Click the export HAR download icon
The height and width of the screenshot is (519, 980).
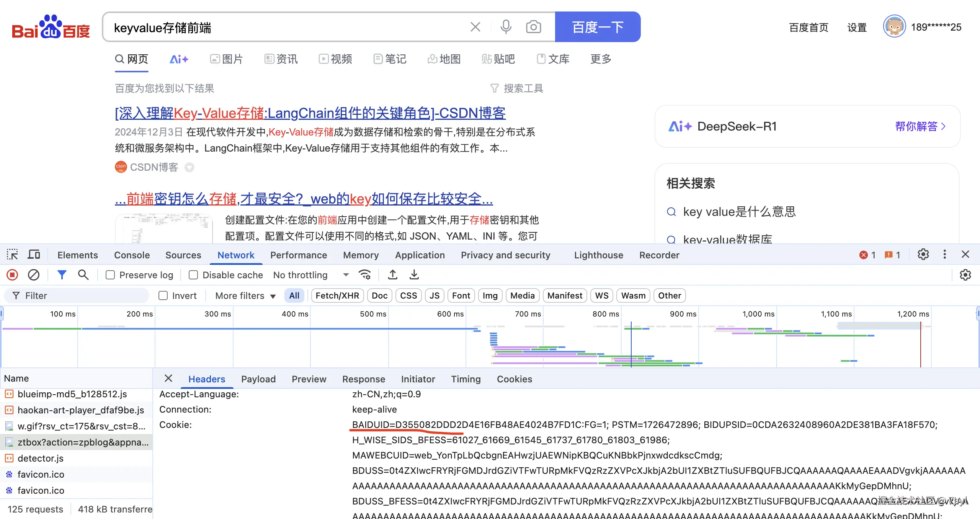point(414,275)
